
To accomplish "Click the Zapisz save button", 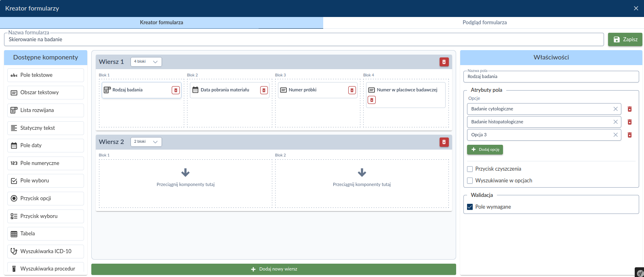I will click(x=625, y=40).
